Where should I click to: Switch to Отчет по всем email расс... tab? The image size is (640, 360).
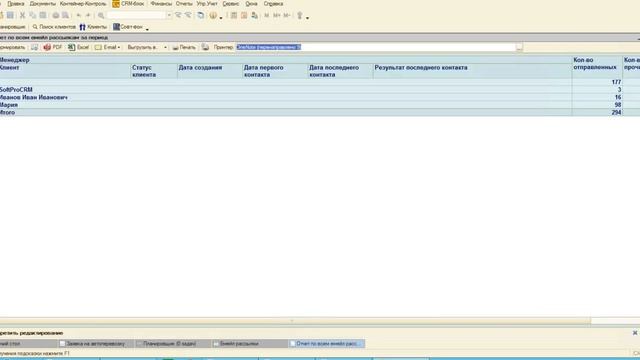coord(327,344)
